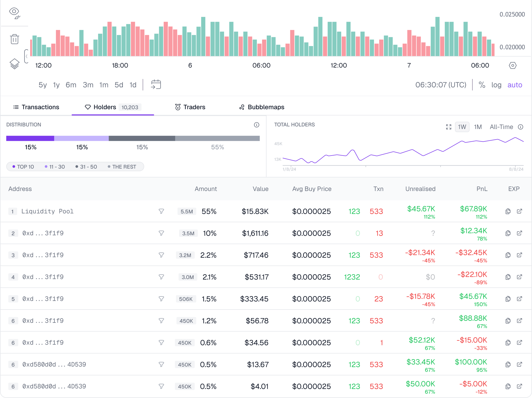
Task: Click the 11-30 light purple distribution segment
Action: point(81,138)
